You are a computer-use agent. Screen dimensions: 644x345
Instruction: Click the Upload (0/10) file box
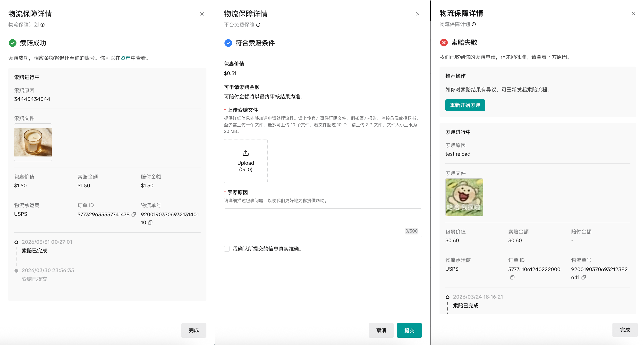[x=246, y=161]
